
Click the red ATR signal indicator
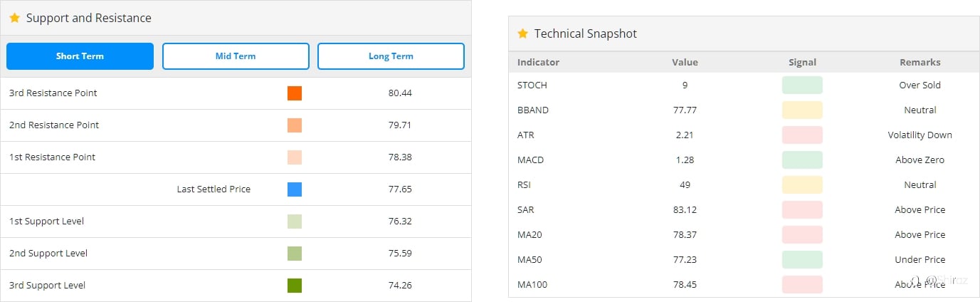click(802, 135)
